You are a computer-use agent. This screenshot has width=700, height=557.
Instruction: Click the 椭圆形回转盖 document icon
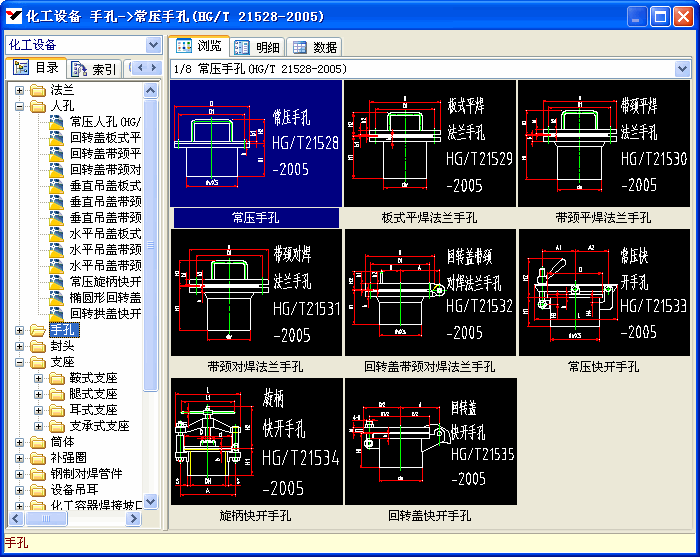(57, 298)
